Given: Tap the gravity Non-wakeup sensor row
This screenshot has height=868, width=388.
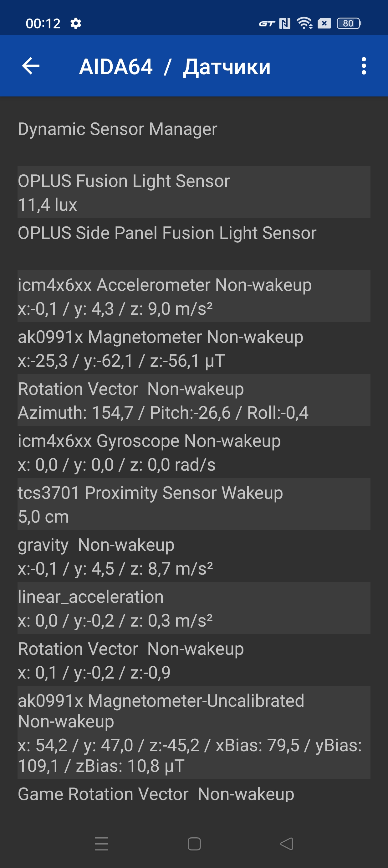Looking at the screenshot, I should [x=194, y=556].
